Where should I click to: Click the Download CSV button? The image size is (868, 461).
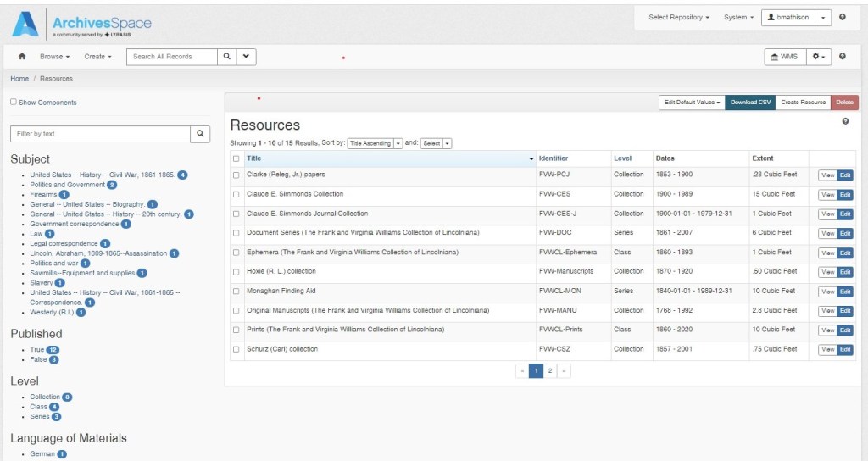point(750,103)
